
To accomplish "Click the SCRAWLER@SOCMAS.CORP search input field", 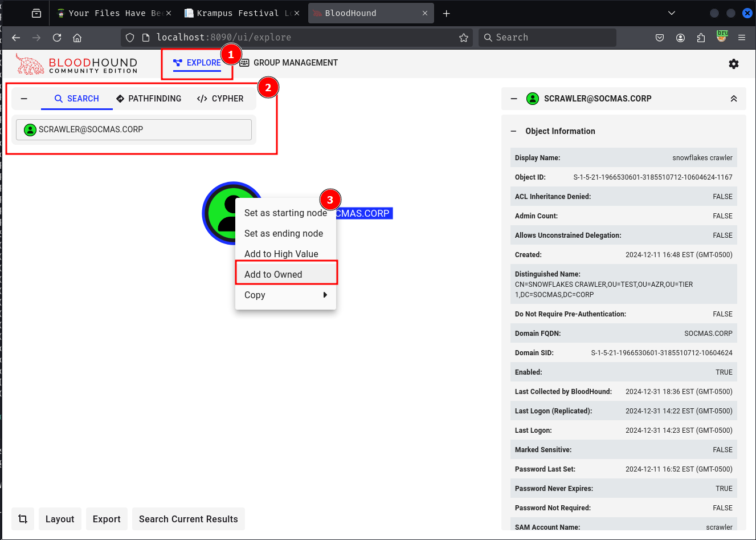I will click(x=134, y=129).
